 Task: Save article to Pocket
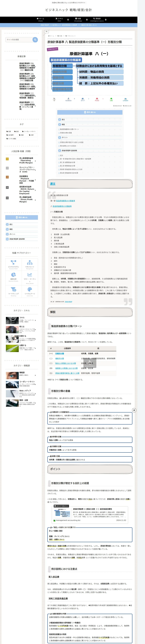(x=97, y=99)
